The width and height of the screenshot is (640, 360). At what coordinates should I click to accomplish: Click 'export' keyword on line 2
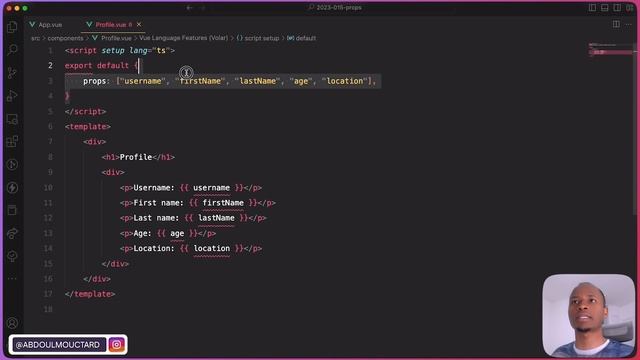click(x=78, y=65)
